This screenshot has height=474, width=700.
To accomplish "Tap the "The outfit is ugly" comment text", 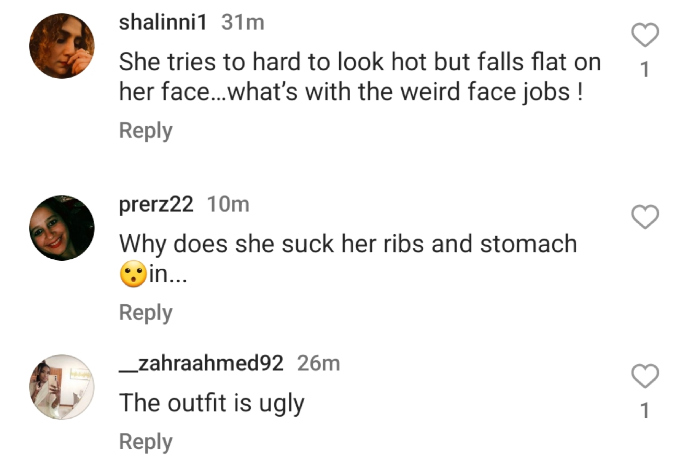I will pyautogui.click(x=212, y=403).
